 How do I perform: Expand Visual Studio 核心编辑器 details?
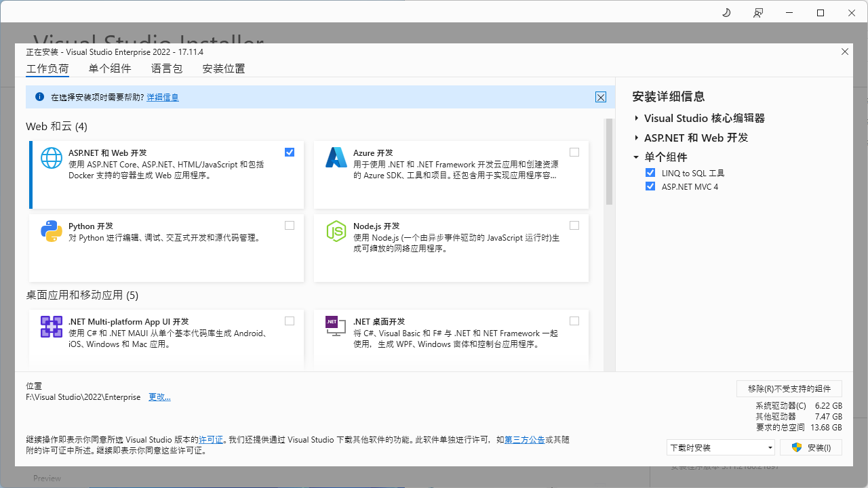(637, 118)
